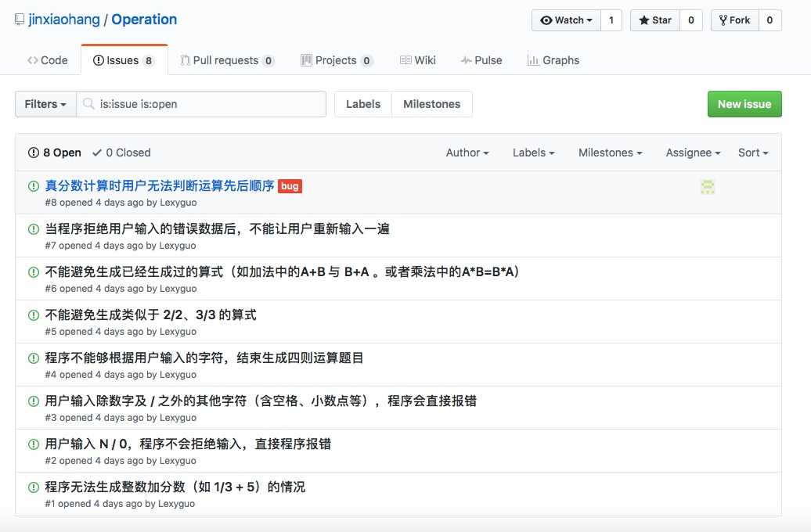Screen dimensions: 811x532
Task: Open the Watch dropdown
Action: (x=566, y=20)
